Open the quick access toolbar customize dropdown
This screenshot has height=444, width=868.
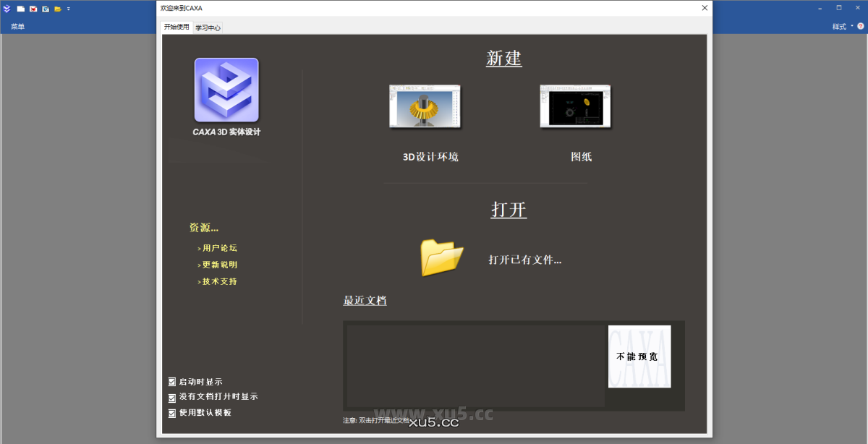click(x=69, y=9)
